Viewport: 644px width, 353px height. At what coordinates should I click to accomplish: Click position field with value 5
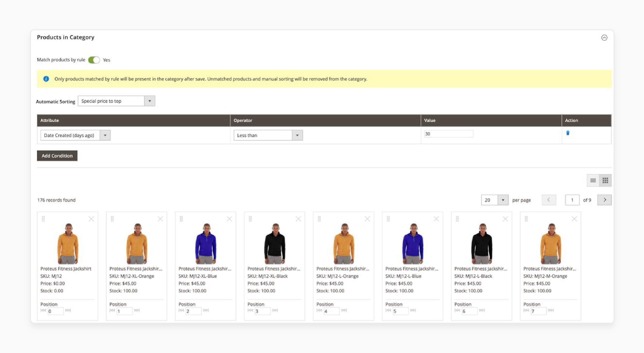click(x=401, y=311)
